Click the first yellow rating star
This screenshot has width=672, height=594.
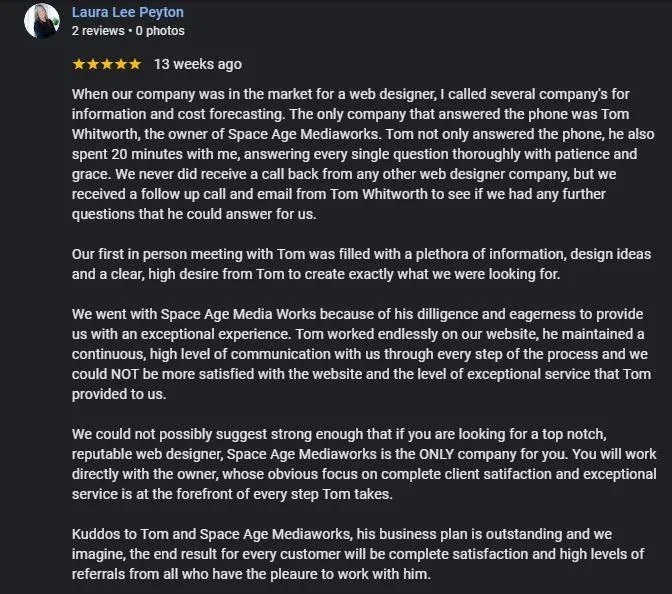pos(79,64)
